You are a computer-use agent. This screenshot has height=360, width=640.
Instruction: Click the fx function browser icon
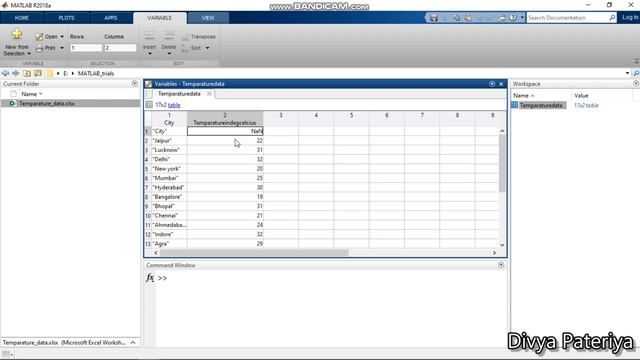point(150,278)
